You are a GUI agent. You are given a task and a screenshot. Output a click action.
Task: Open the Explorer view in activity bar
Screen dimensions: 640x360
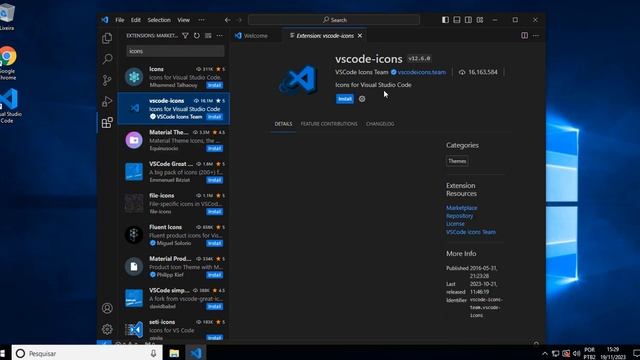point(107,38)
